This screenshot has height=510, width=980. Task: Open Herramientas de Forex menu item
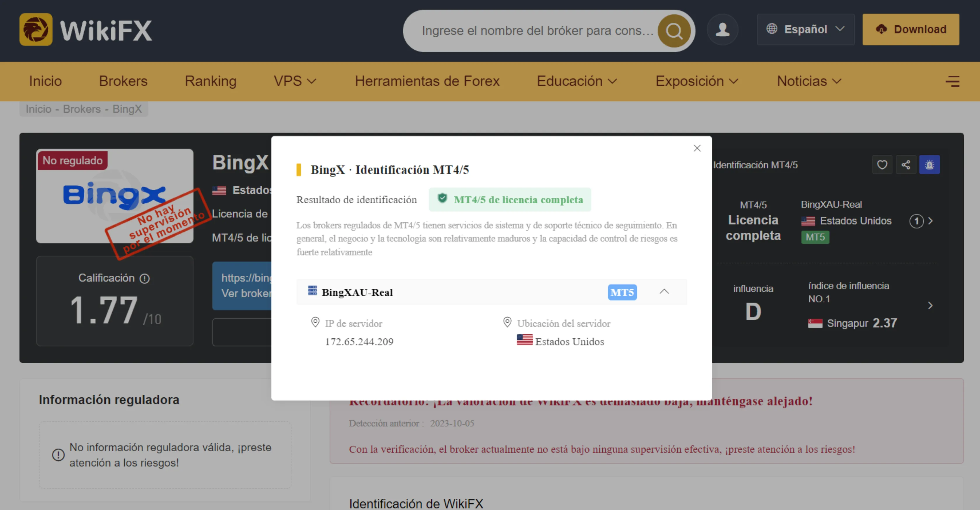coord(427,81)
